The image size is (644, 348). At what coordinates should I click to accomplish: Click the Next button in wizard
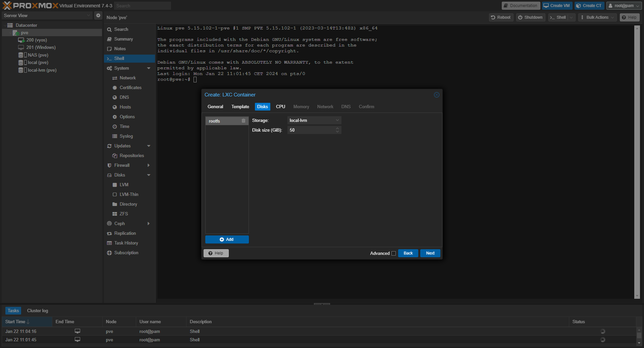430,253
